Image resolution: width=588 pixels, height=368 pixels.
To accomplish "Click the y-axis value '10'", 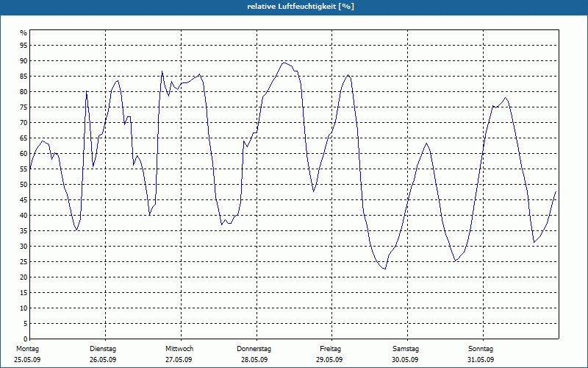I will (x=24, y=308).
